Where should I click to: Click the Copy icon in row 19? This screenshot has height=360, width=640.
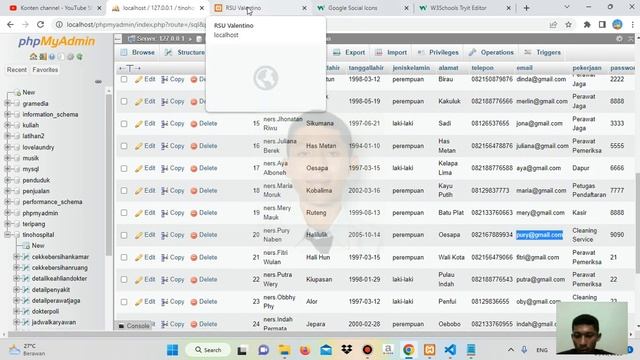[x=164, y=213]
